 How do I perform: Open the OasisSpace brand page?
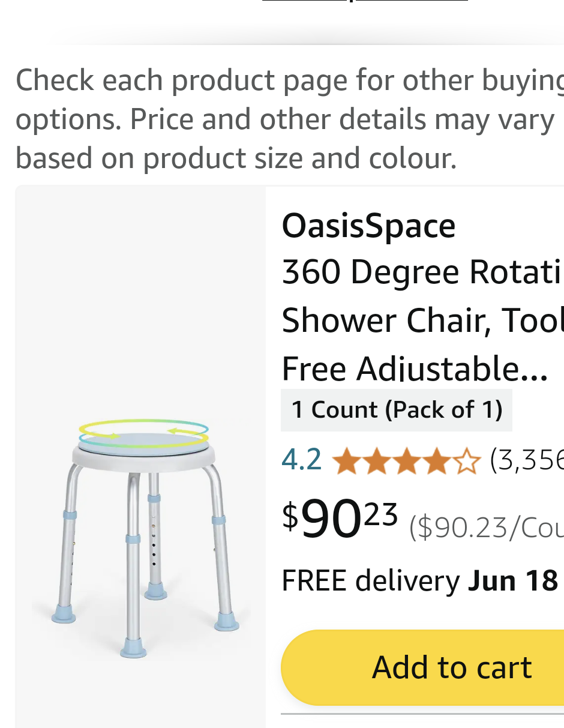tap(368, 226)
